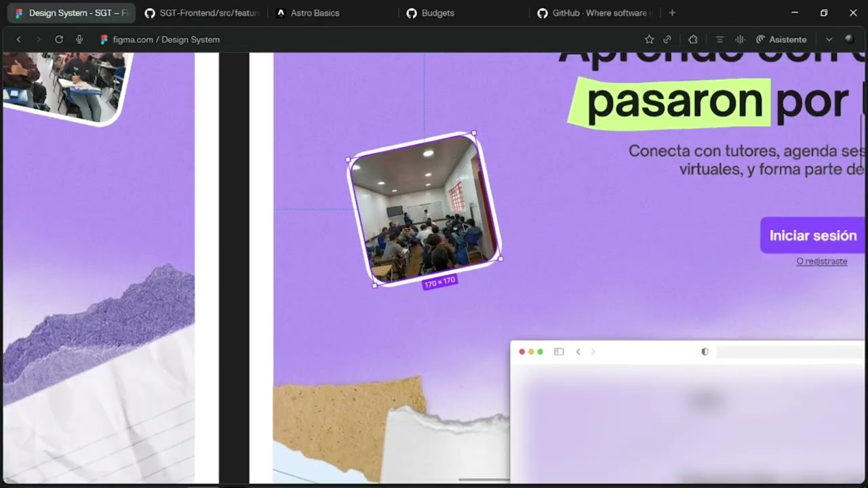The width and height of the screenshot is (868, 488).
Task: Click the Figma site icon in address bar
Action: coord(104,39)
